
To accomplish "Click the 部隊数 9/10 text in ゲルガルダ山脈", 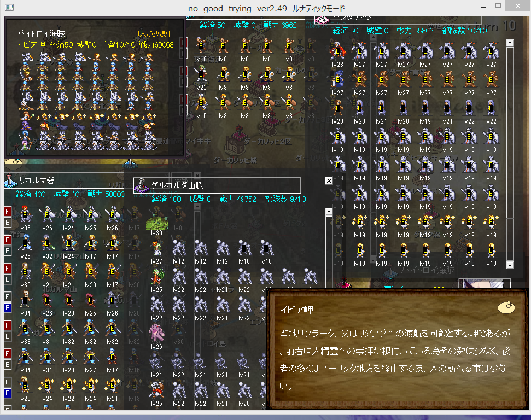I will coord(285,199).
